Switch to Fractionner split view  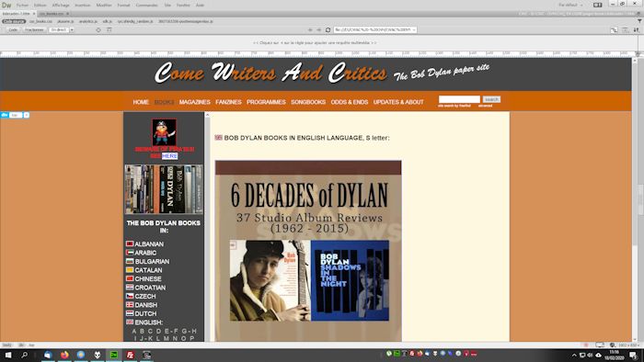click(34, 30)
